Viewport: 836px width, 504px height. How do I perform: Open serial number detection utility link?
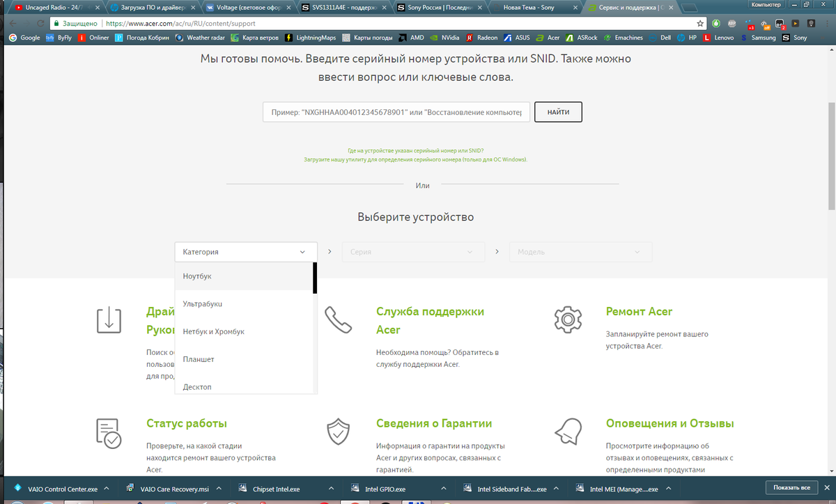[415, 159]
